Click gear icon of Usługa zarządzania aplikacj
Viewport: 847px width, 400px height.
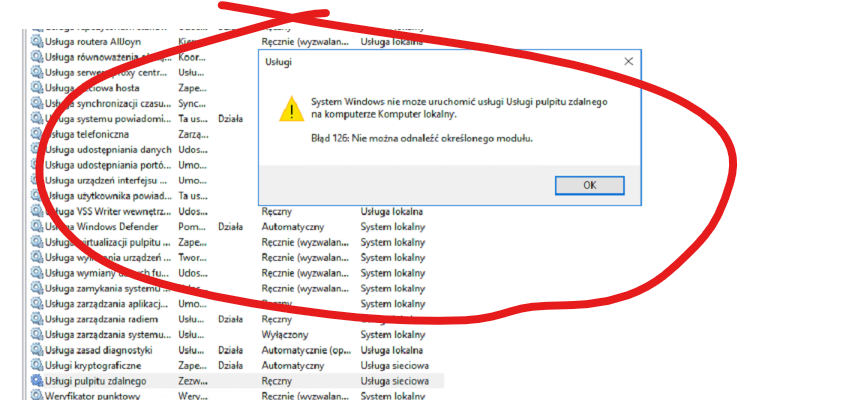tap(37, 304)
